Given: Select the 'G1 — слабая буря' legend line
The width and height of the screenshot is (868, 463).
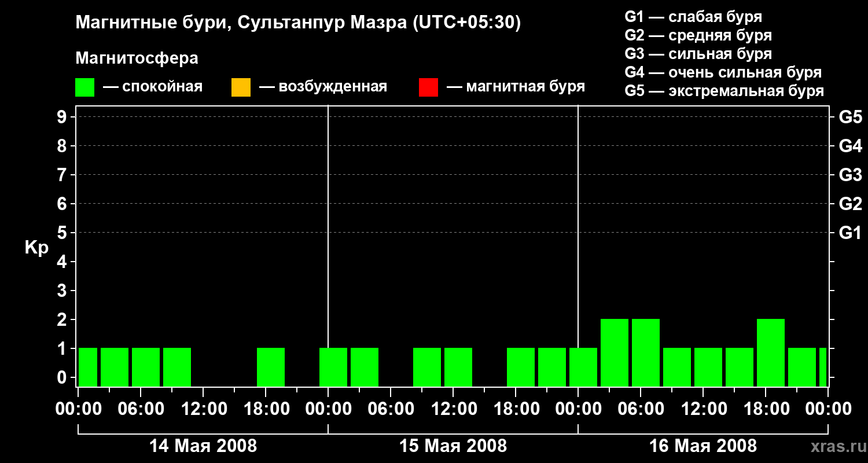Looking at the screenshot, I should point(693,17).
